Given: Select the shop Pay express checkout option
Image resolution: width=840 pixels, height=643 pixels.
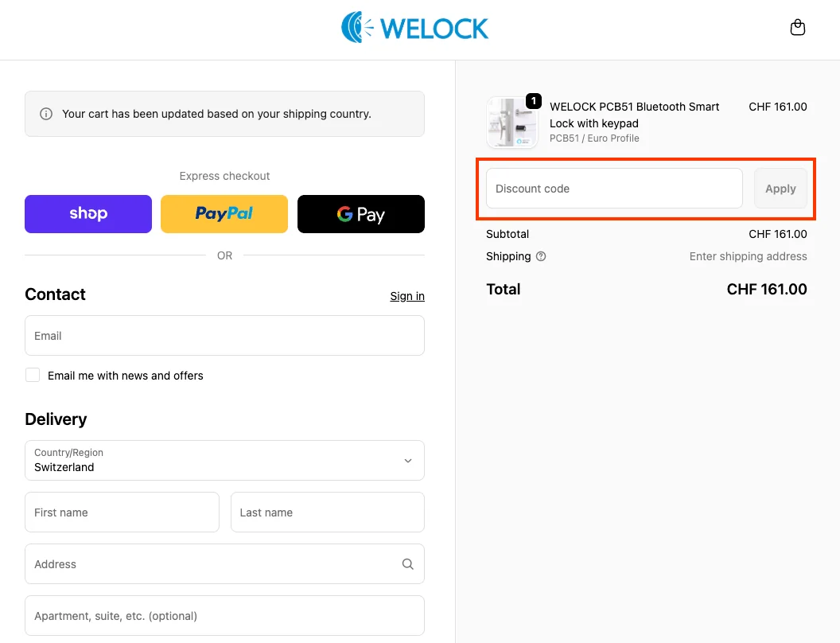Looking at the screenshot, I should pyautogui.click(x=87, y=213).
